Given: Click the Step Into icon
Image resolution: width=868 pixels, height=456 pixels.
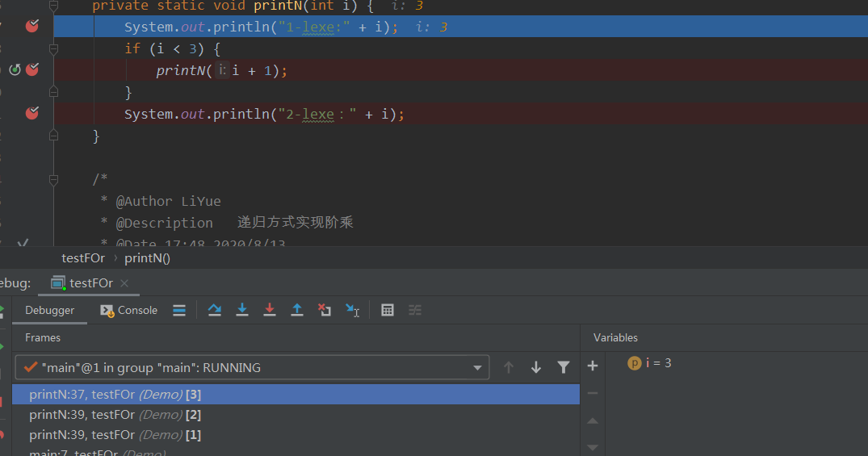Looking at the screenshot, I should pos(242,310).
